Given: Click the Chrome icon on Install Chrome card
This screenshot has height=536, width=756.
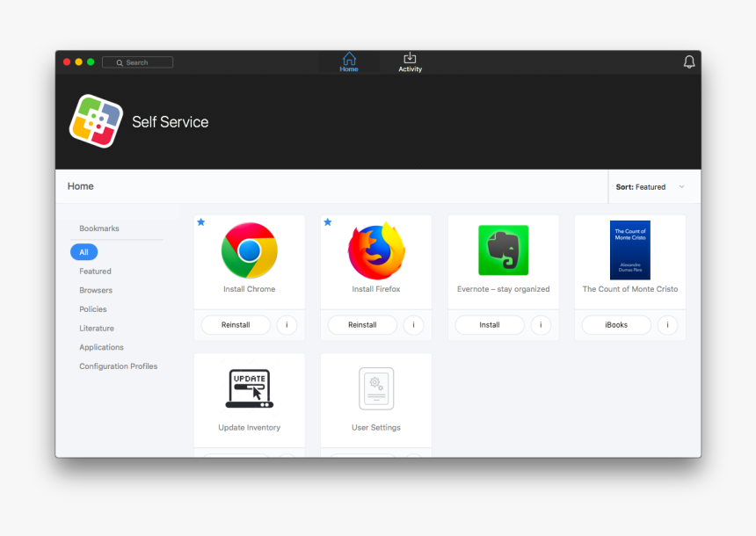Looking at the screenshot, I should (249, 252).
